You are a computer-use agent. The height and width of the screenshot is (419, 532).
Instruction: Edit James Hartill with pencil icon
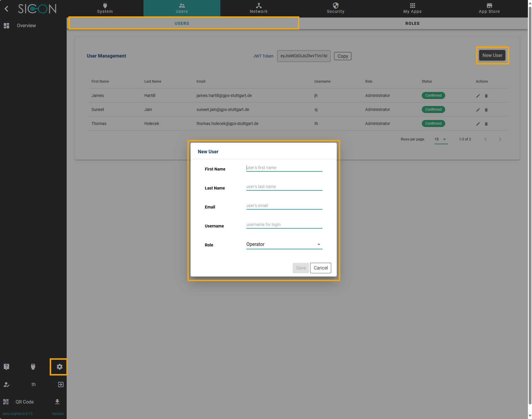pos(478,96)
